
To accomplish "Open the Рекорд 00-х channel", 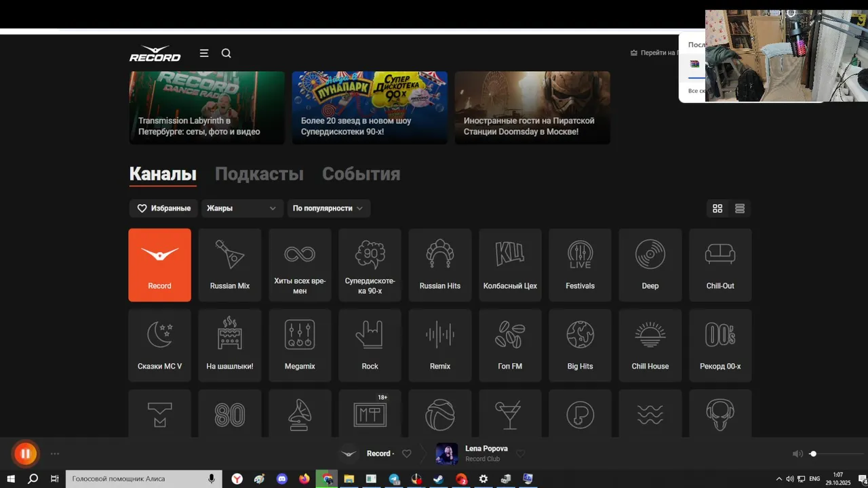I will (x=720, y=346).
